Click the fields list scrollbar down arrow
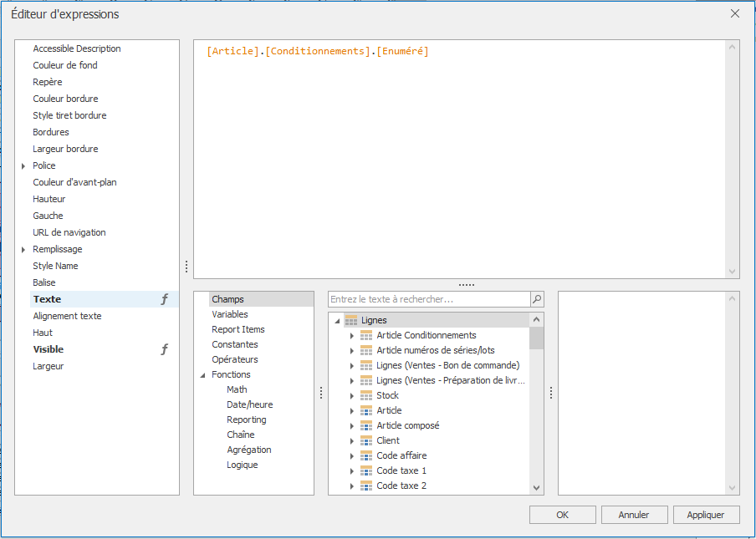Viewport: 756px width, 539px height. [537, 487]
